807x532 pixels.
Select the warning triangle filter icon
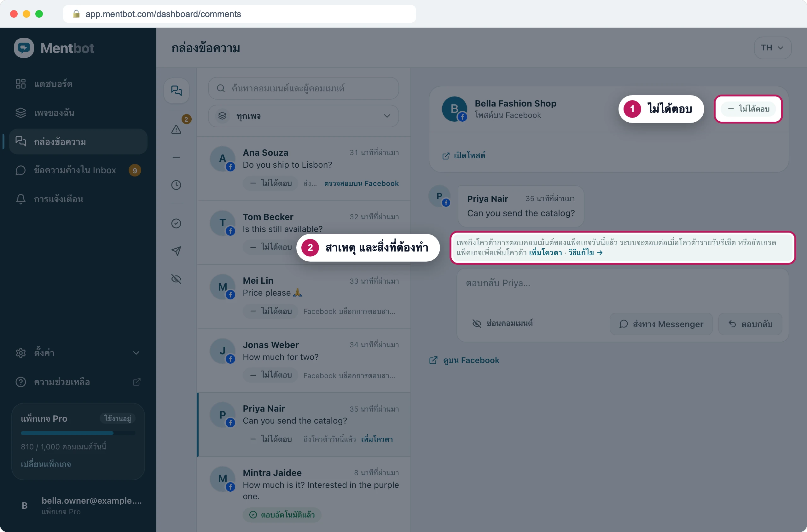pos(176,129)
